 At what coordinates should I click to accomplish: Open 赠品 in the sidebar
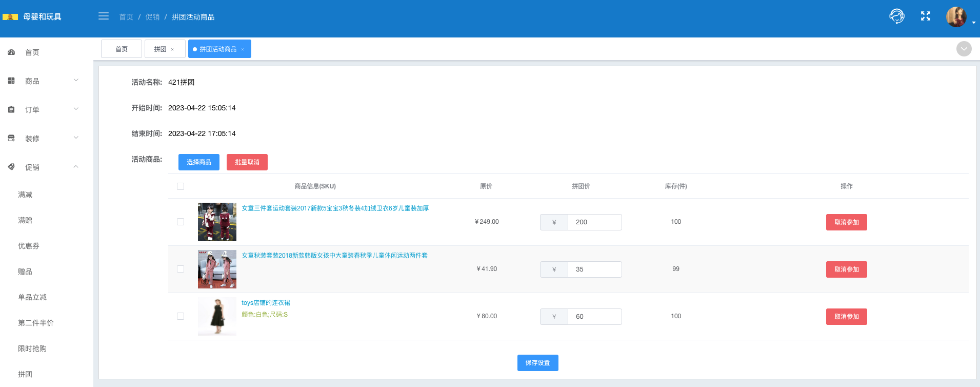pos(25,272)
